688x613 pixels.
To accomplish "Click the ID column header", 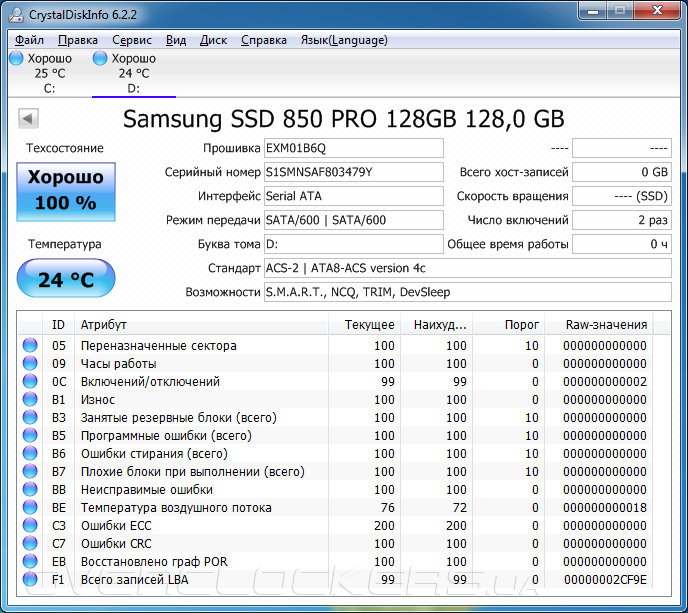I will (x=58, y=325).
